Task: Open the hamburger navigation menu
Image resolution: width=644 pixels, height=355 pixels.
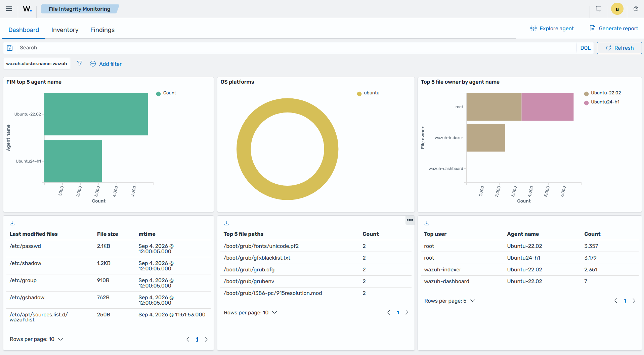Action: (x=9, y=9)
